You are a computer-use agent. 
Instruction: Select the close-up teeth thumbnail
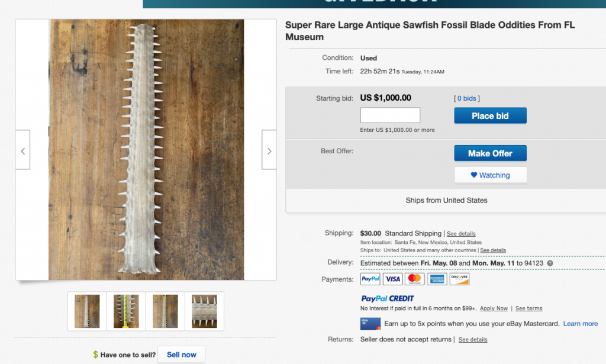tap(204, 311)
